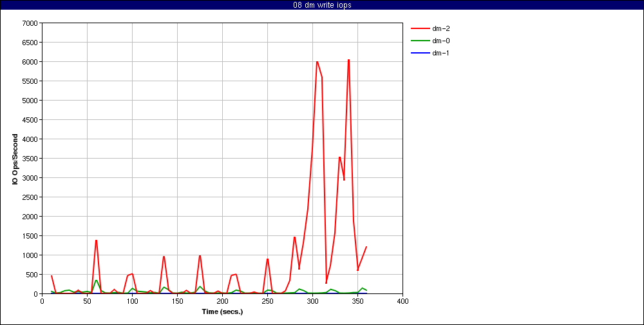
Task: Click the 2000 y-axis tick value
Action: click(x=30, y=217)
